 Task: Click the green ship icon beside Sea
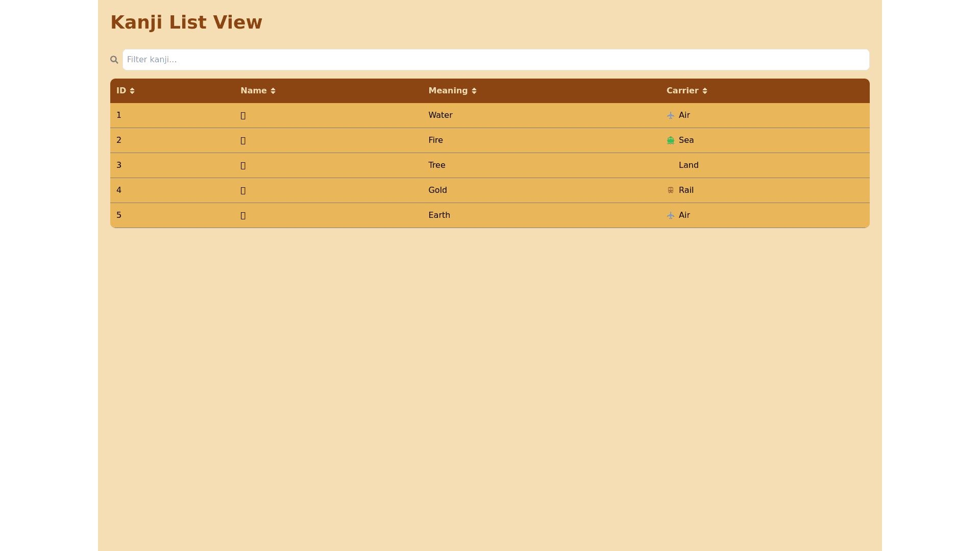tap(671, 140)
